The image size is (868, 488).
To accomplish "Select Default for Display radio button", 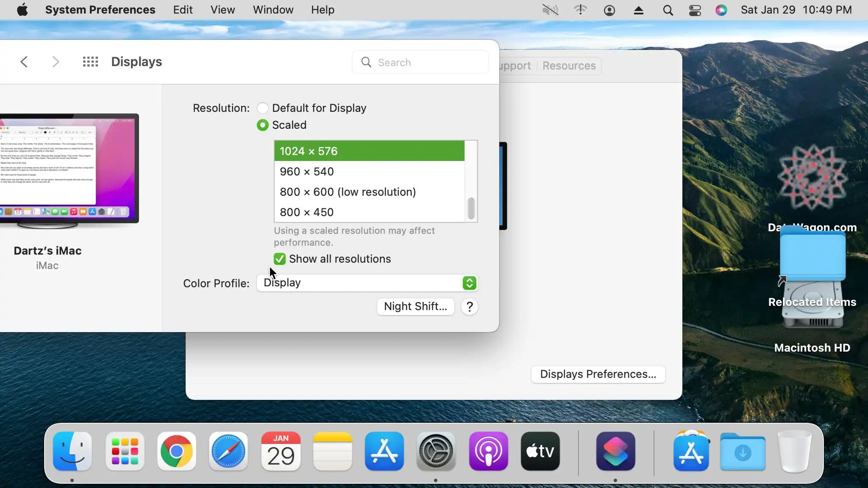I will point(263,108).
